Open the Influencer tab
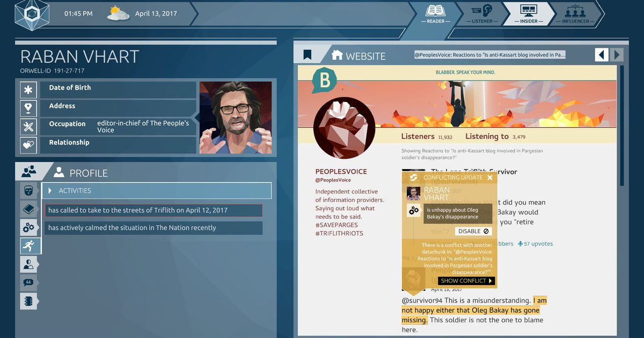Image resolution: width=644 pixels, height=338 pixels. pos(575,13)
